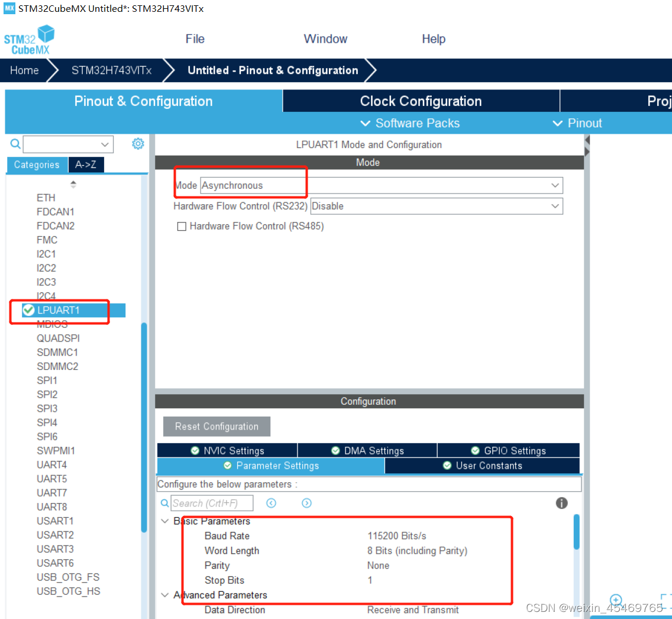Enable Hardware Flow Control (RS485) checkbox
This screenshot has height=619, width=672.
(182, 226)
